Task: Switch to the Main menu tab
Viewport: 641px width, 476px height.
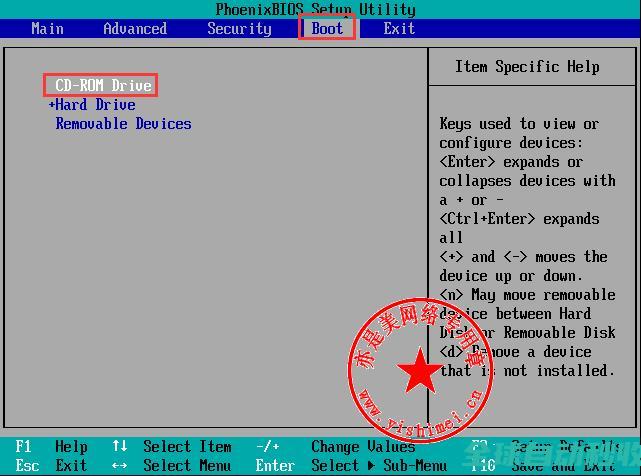Action: [47, 28]
